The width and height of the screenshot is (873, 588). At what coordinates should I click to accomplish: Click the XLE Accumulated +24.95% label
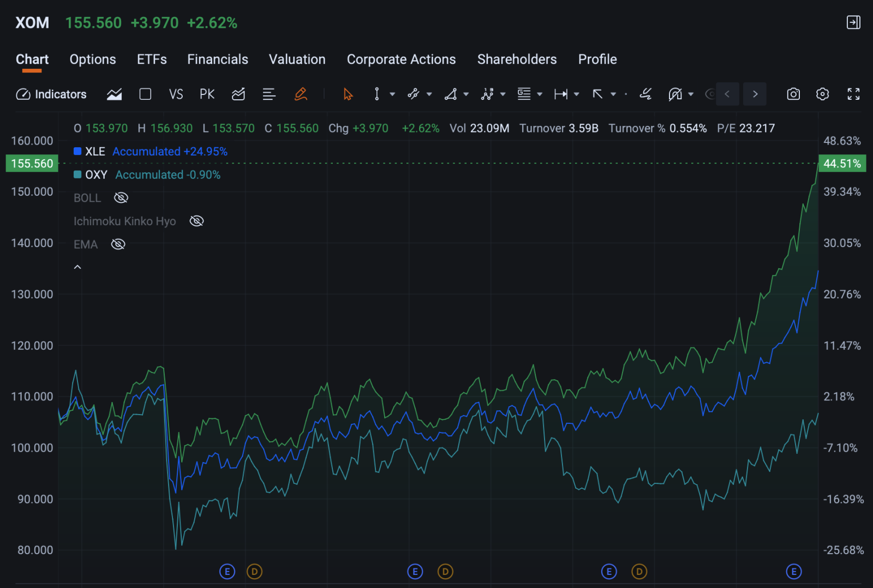click(x=170, y=152)
